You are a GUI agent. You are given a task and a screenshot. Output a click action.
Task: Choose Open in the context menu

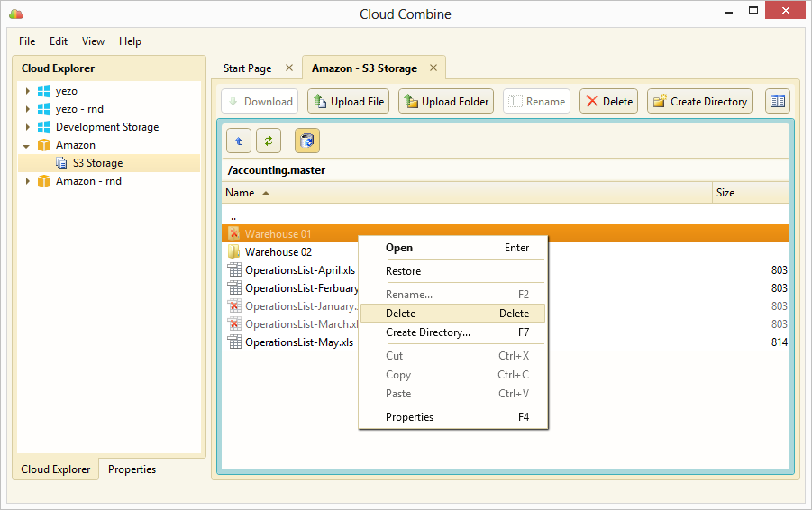click(x=452, y=248)
